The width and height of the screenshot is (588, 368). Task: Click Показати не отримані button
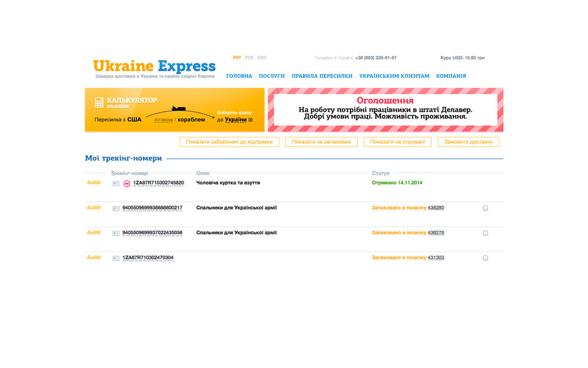397,142
